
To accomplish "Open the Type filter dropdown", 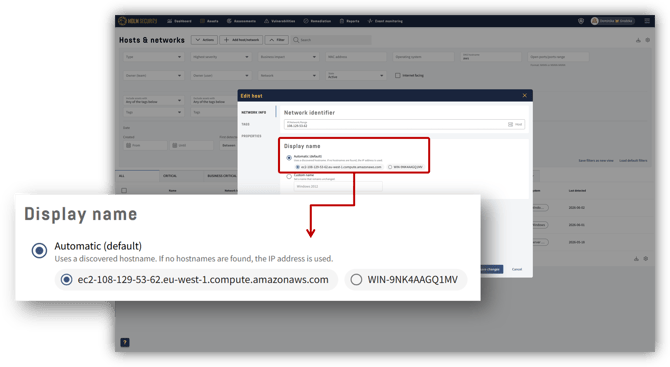I will [x=153, y=57].
